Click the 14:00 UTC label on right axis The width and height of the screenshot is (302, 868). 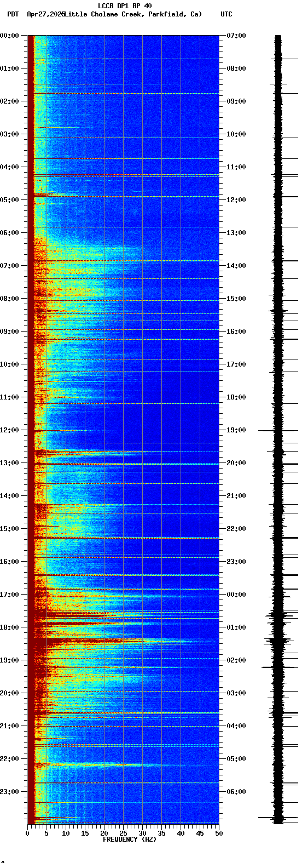(236, 266)
